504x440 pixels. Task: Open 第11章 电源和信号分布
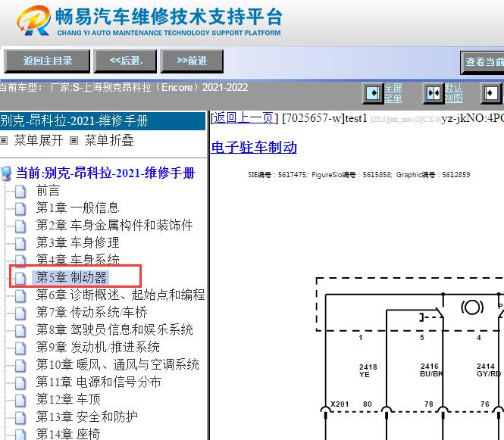coord(99,382)
